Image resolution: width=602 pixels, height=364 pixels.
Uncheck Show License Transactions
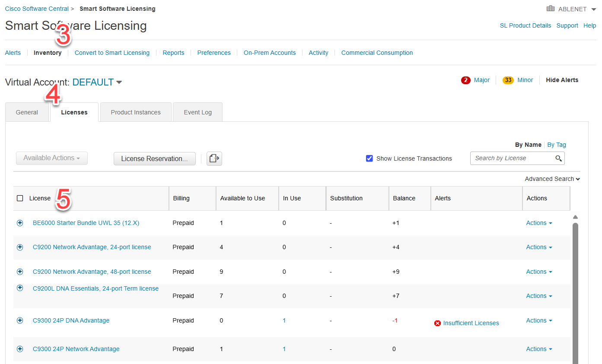point(369,158)
